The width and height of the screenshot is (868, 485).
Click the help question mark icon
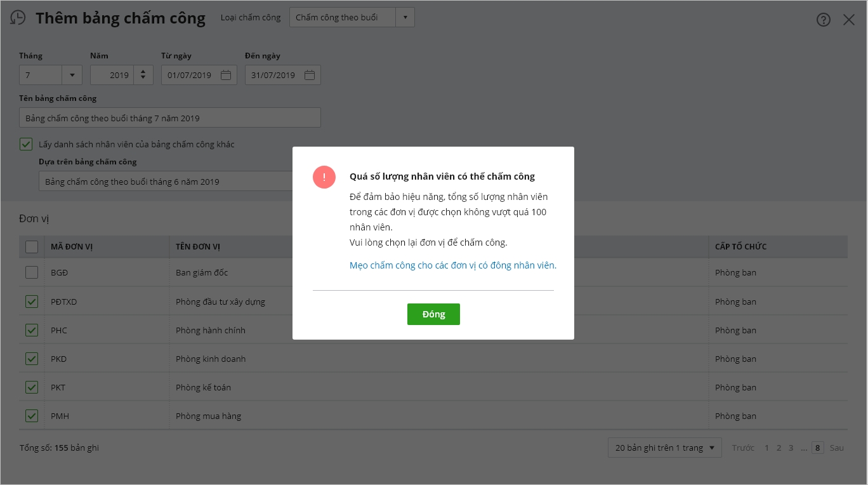tap(823, 20)
